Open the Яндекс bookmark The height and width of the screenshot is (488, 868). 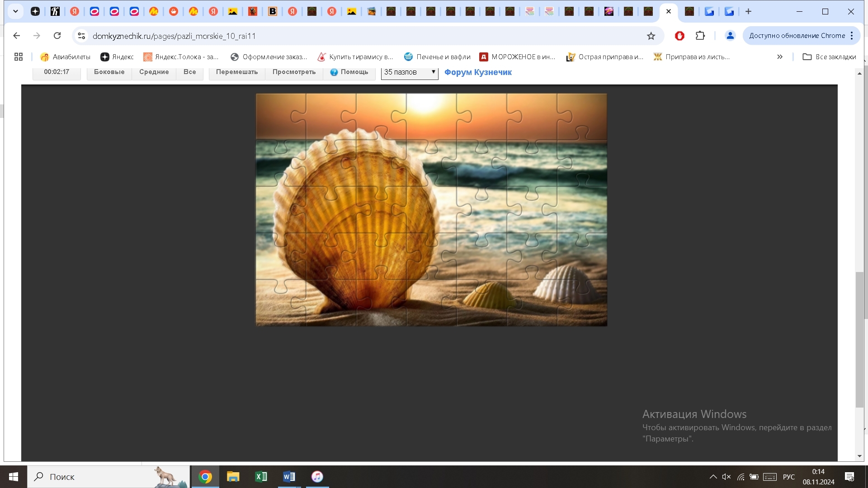[117, 57]
